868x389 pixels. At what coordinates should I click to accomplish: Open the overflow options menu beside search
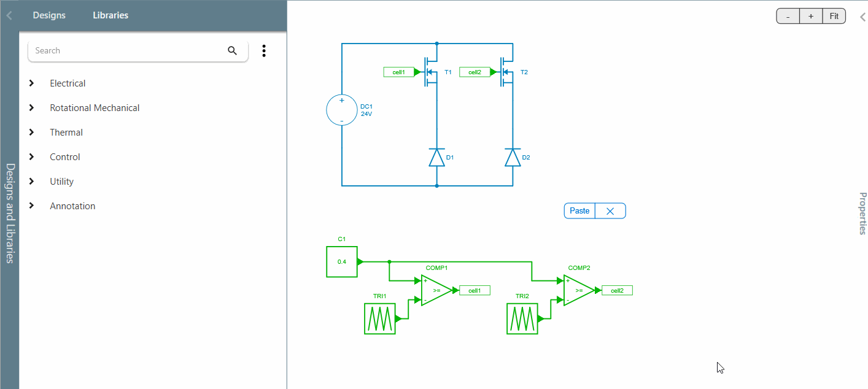click(263, 51)
